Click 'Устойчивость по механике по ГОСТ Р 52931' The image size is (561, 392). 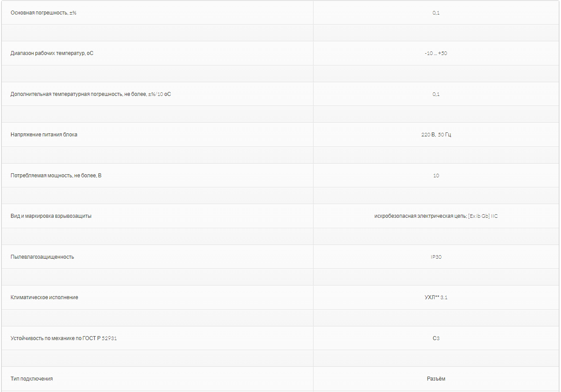(x=64, y=338)
